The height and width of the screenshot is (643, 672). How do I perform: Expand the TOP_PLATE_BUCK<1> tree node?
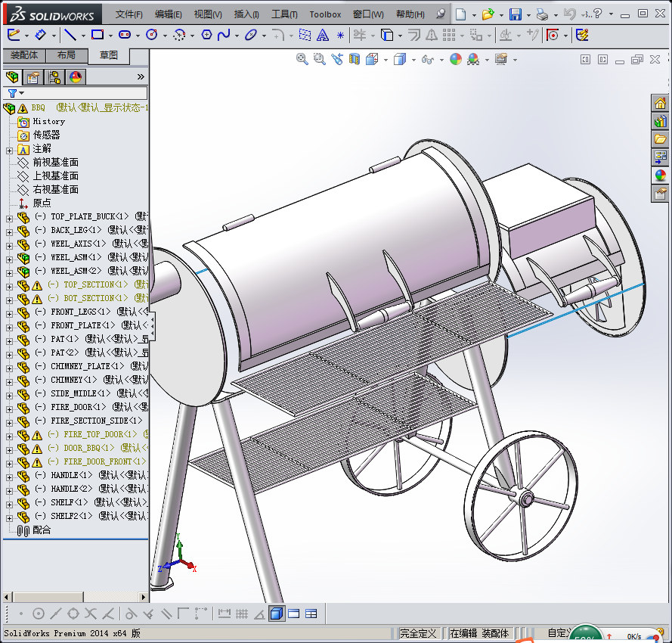(9, 217)
